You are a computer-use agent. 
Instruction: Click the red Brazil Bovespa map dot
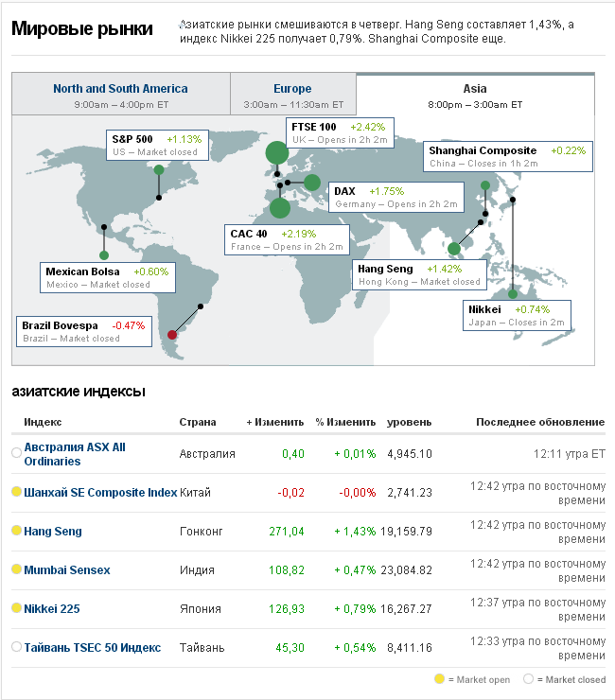(172, 334)
